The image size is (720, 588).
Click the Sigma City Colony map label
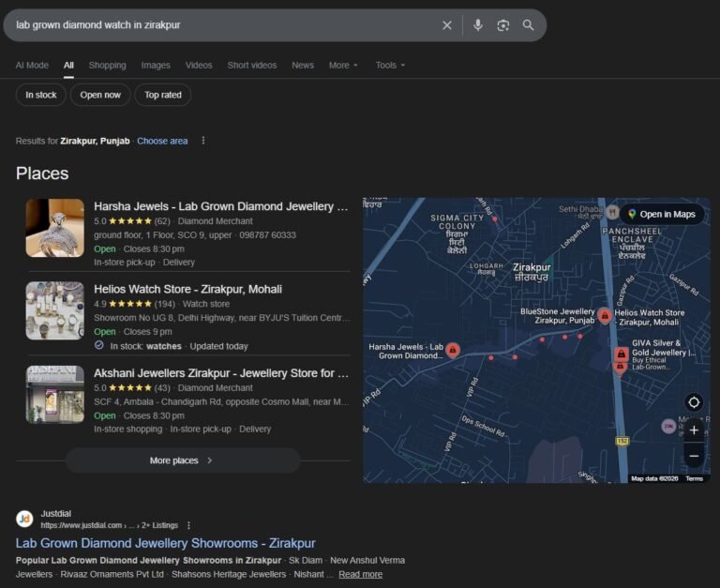click(x=457, y=234)
